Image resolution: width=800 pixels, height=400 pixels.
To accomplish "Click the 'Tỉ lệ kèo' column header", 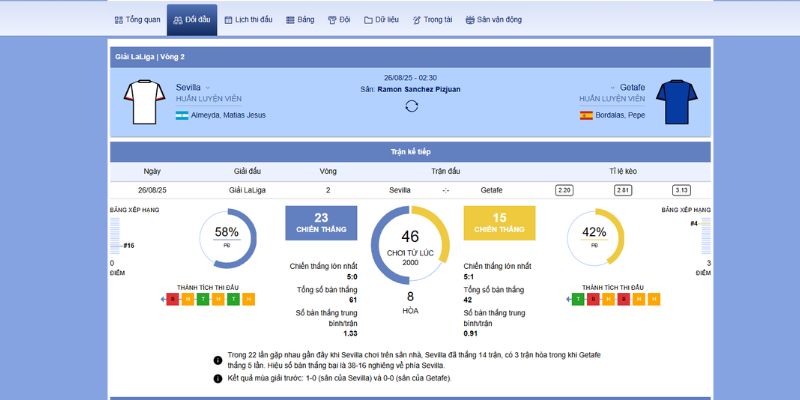I will [x=623, y=171].
